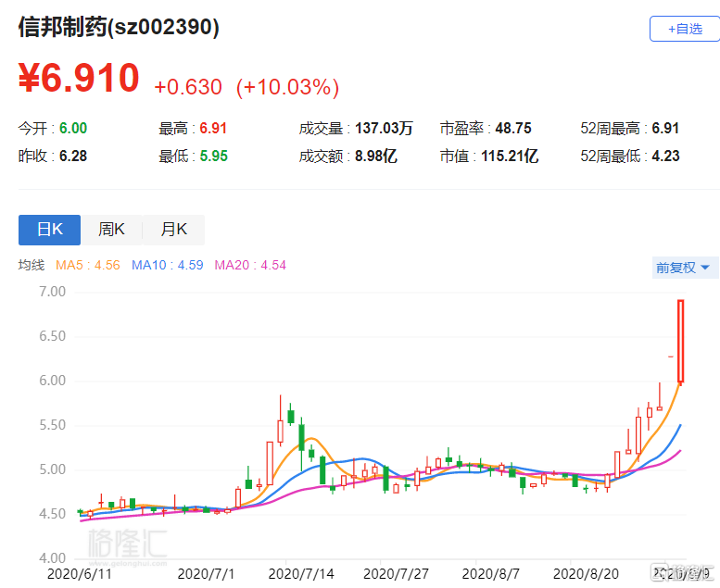Switch to the 月K monthly chart tab

173,230
